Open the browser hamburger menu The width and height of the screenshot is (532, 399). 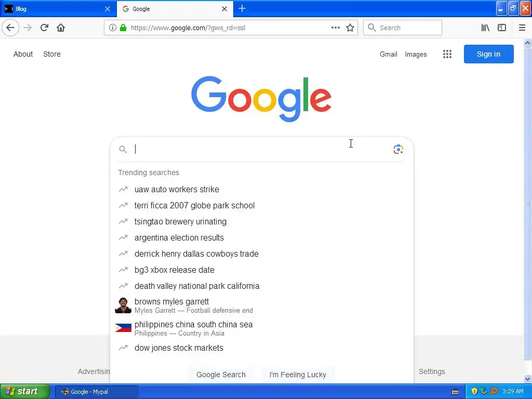(x=522, y=28)
